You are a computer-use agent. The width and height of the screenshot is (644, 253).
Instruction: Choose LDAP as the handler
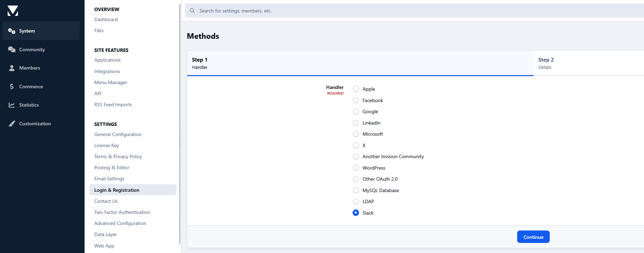356,201
